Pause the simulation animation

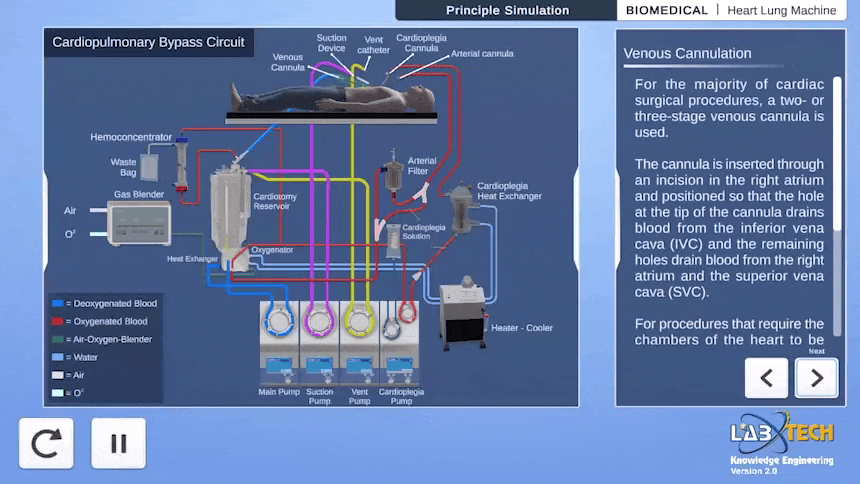click(118, 443)
